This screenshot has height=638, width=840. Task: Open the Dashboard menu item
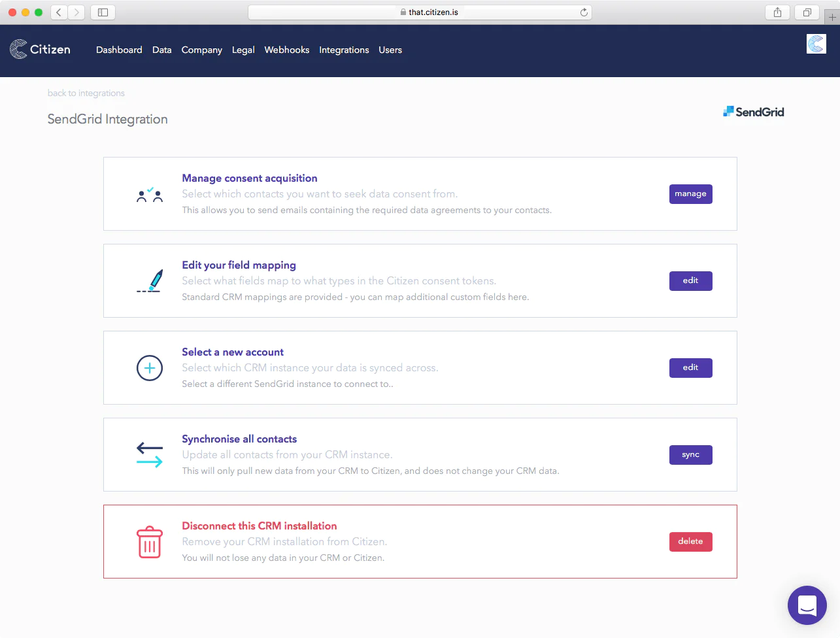(119, 50)
